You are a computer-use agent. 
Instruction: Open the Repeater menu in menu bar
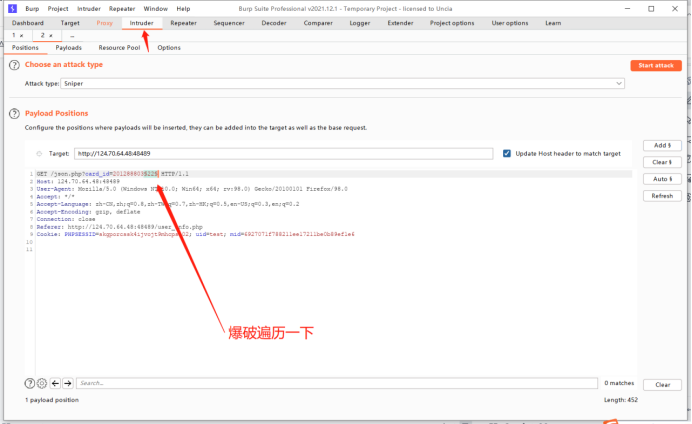click(x=122, y=9)
